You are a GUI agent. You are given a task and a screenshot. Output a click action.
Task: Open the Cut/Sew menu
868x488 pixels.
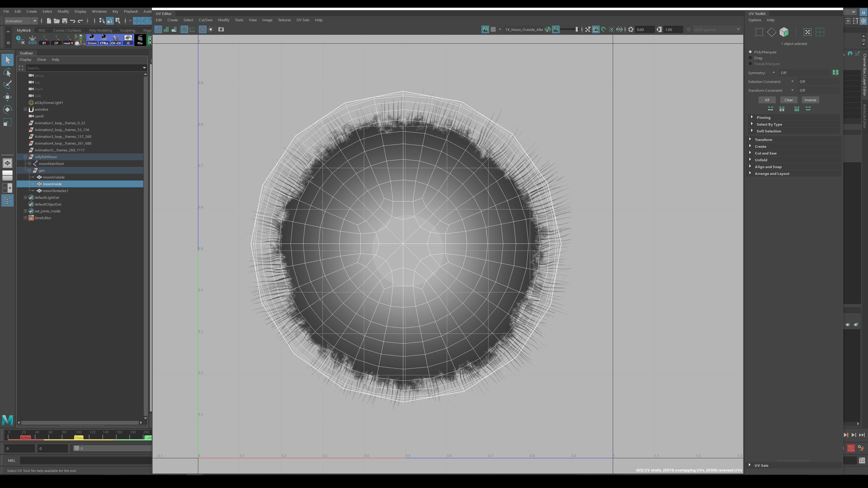[205, 20]
